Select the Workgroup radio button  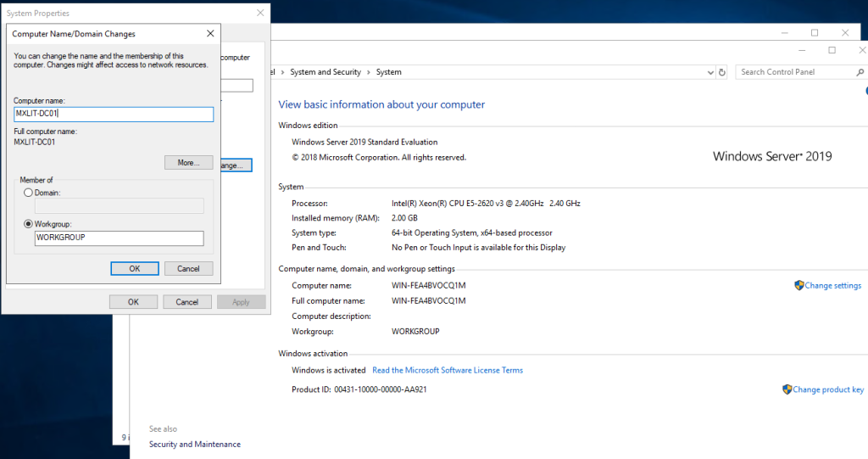(29, 224)
